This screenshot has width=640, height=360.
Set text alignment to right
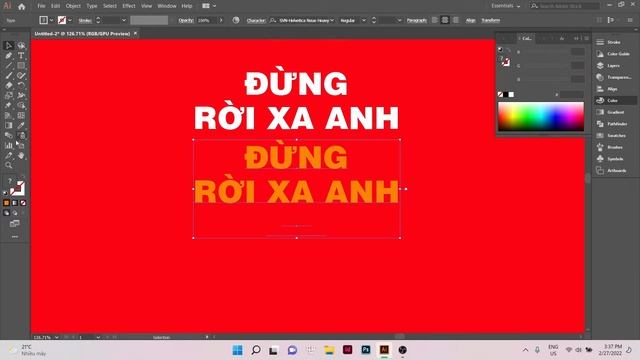[x=456, y=20]
